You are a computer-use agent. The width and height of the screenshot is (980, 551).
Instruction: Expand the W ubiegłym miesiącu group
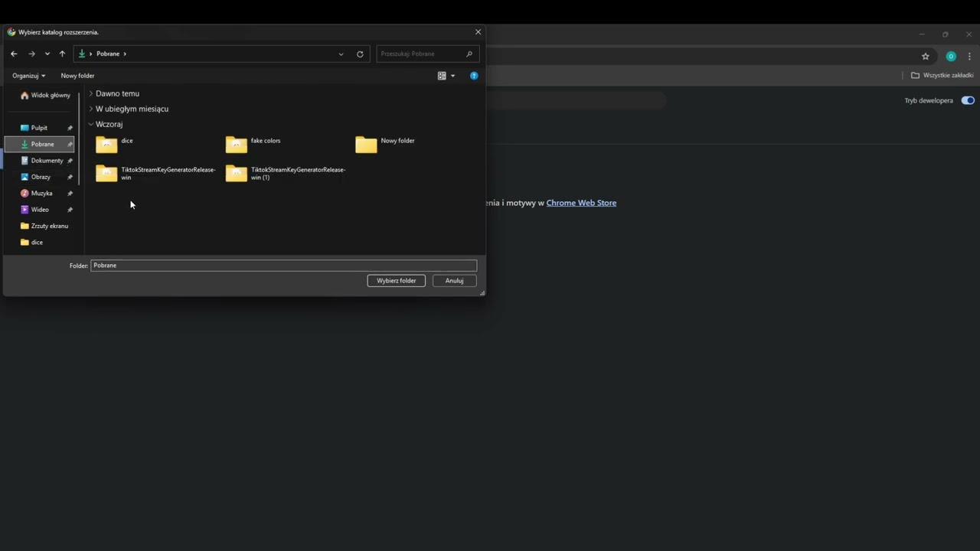click(x=91, y=109)
